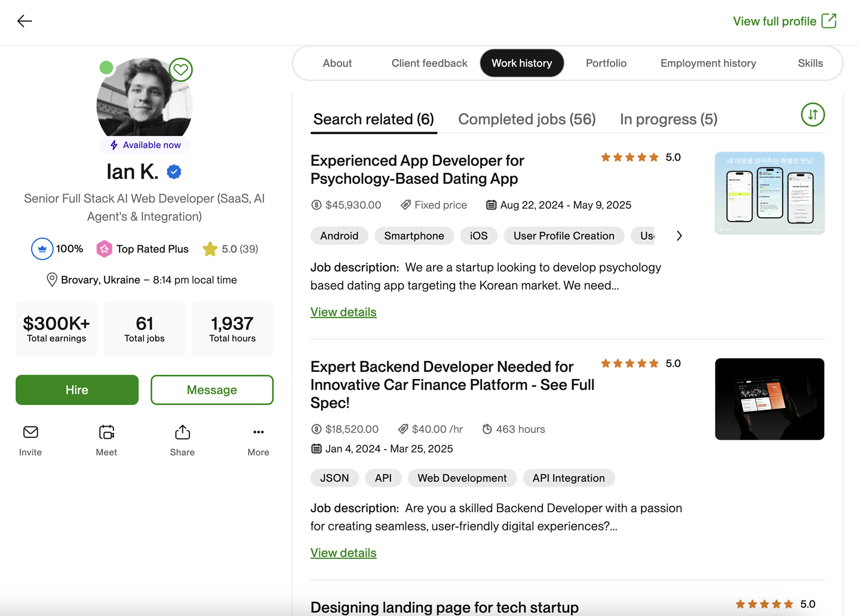
Task: Open the Completed jobs (56) tab
Action: (527, 119)
